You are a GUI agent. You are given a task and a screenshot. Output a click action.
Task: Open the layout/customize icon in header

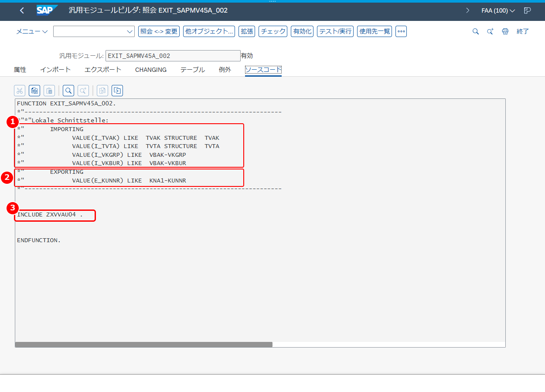(x=528, y=10)
